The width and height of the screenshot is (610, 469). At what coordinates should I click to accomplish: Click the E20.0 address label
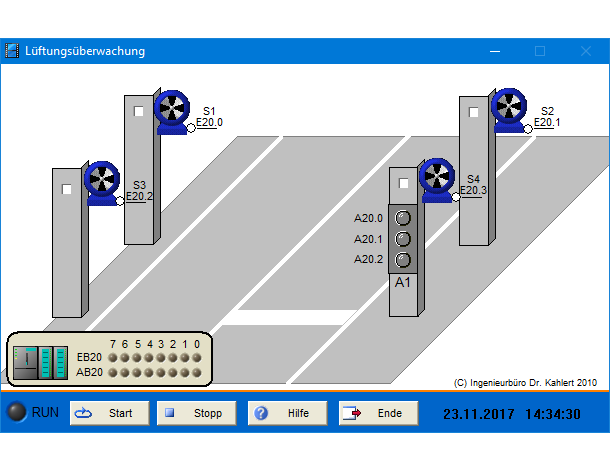click(209, 122)
